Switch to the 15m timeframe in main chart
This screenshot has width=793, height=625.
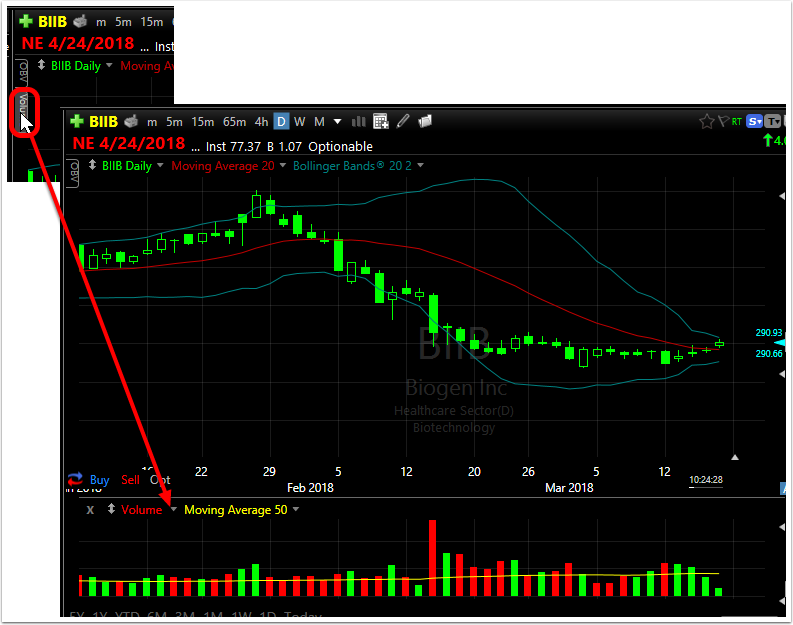tap(202, 122)
